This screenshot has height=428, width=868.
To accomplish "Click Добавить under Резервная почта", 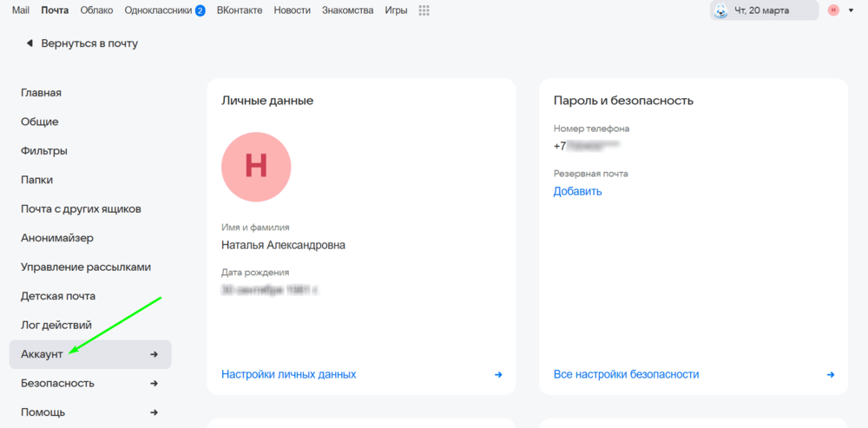I will pos(577,192).
